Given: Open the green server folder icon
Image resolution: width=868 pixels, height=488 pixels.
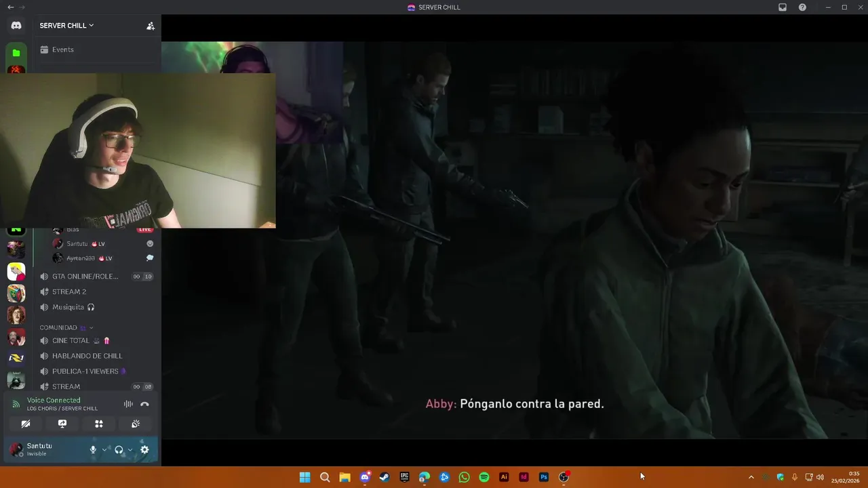Looking at the screenshot, I should 16,53.
